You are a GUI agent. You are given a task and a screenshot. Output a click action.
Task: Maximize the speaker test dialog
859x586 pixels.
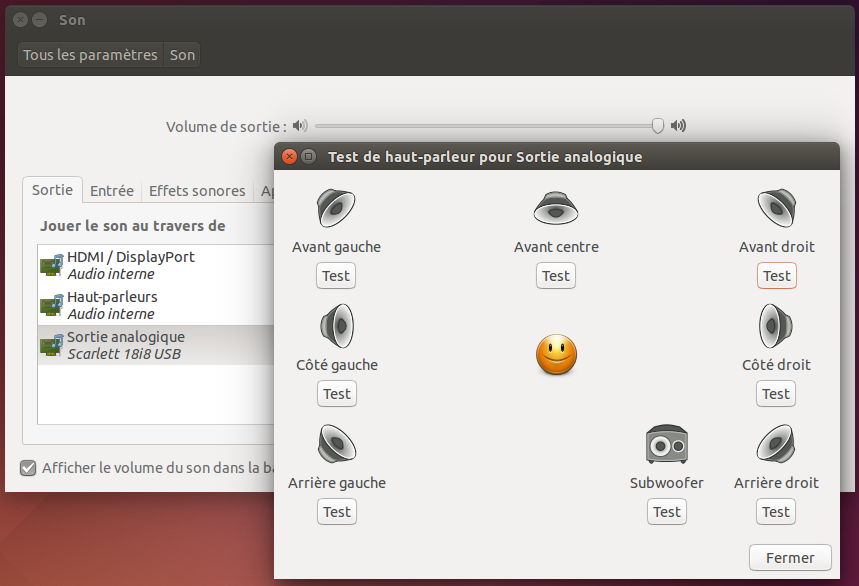point(309,157)
